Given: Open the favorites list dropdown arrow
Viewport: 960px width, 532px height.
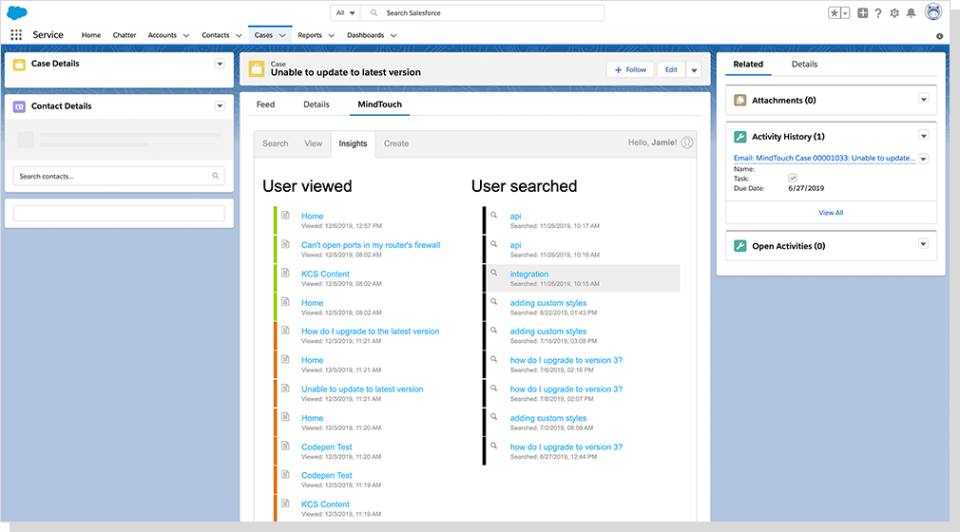Looking at the screenshot, I should (846, 13).
